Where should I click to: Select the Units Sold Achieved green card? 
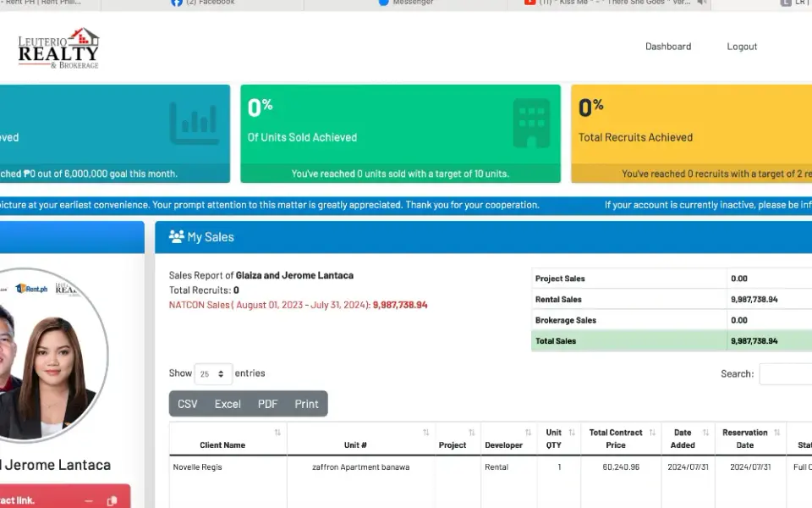click(400, 133)
